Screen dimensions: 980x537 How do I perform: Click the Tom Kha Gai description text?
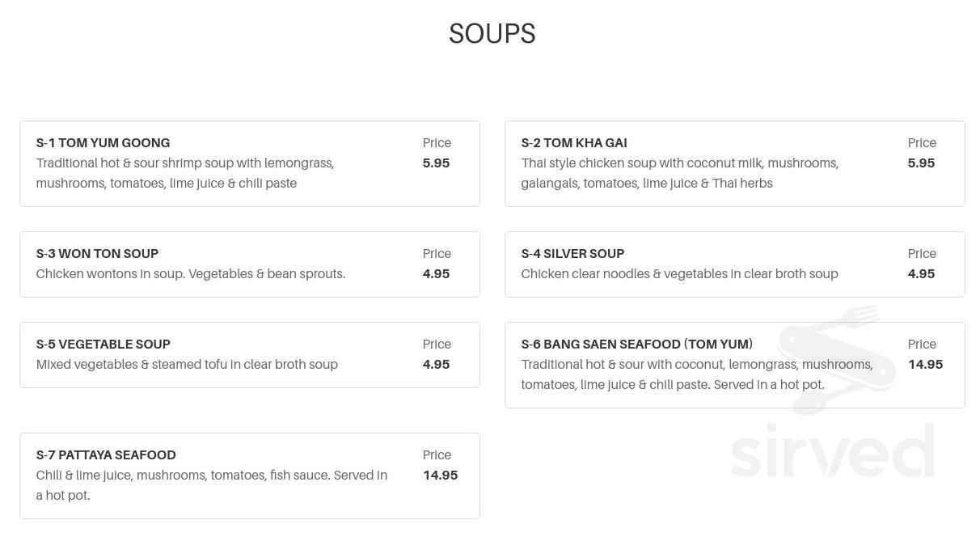(x=680, y=173)
